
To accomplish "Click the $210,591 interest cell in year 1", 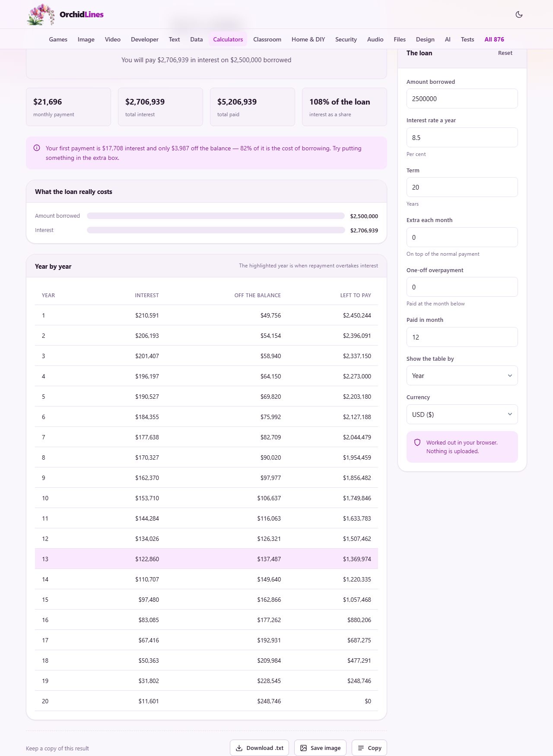I will tap(147, 315).
